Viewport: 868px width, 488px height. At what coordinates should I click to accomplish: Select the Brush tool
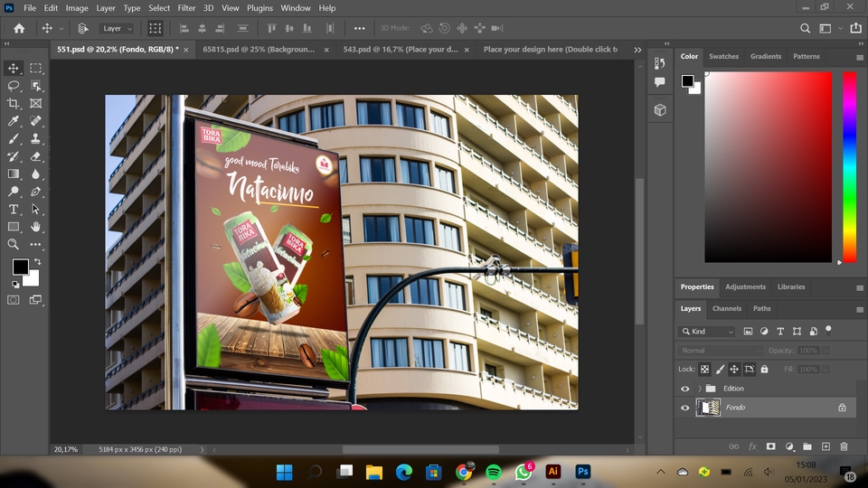point(14,138)
